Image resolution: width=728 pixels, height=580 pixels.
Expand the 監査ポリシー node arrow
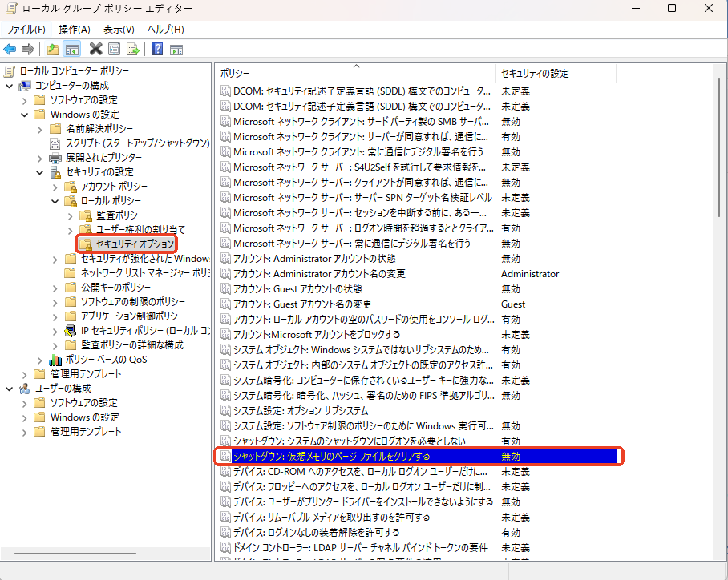coord(70,215)
